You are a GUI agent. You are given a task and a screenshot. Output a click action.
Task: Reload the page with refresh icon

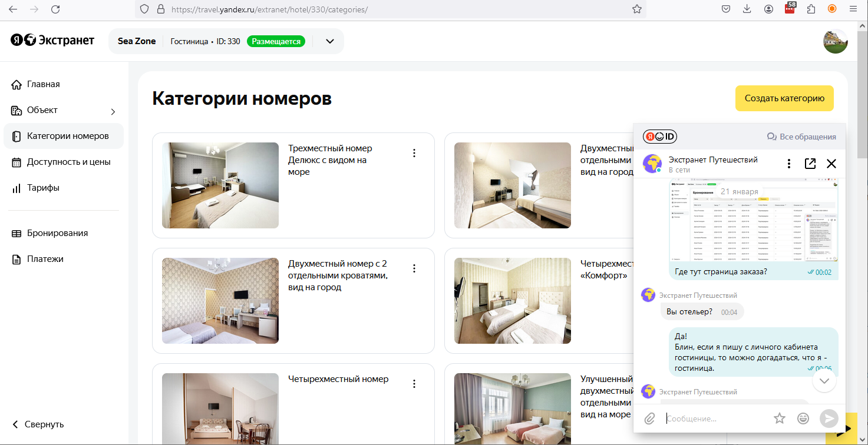(55, 9)
